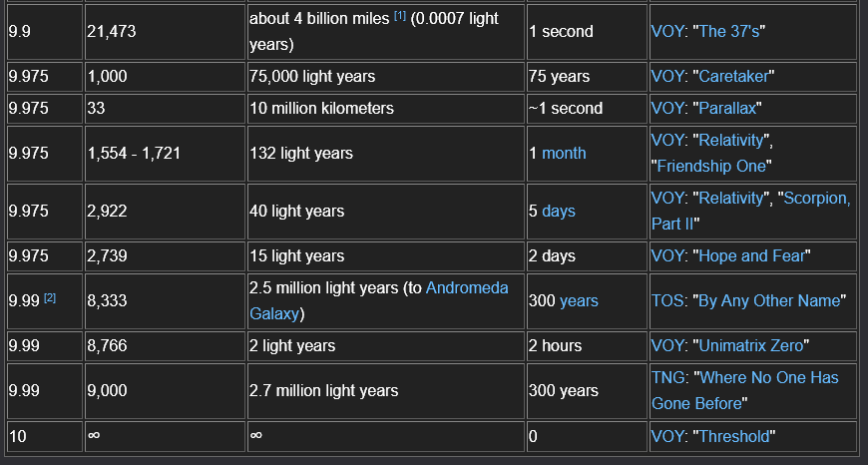Open the "Threshold" episode link

pyautogui.click(x=734, y=436)
